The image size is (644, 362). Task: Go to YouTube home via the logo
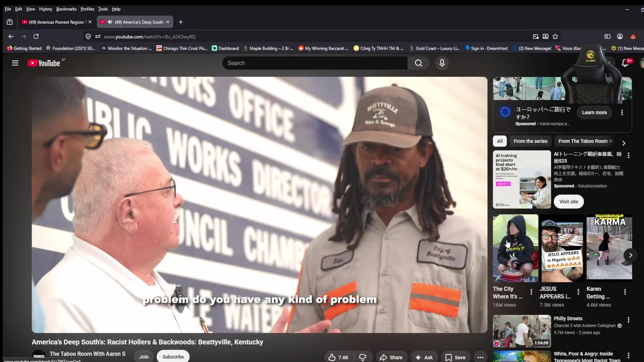[x=43, y=63]
